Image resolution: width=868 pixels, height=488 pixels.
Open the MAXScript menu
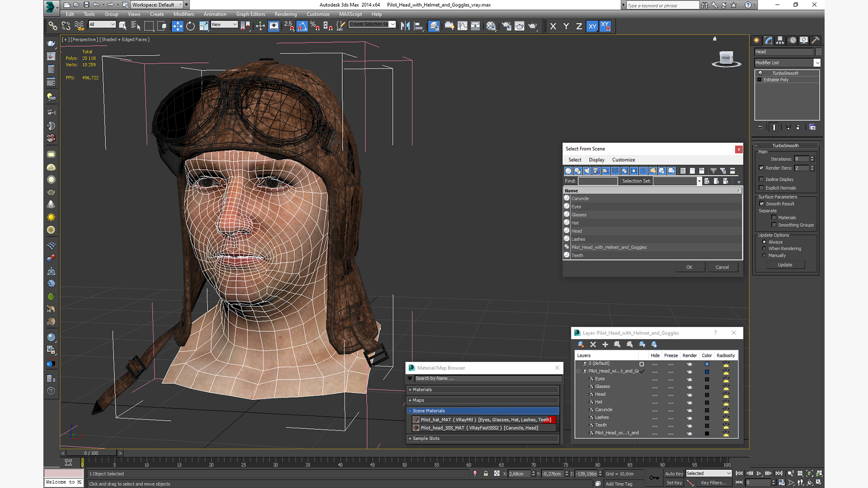350,14
